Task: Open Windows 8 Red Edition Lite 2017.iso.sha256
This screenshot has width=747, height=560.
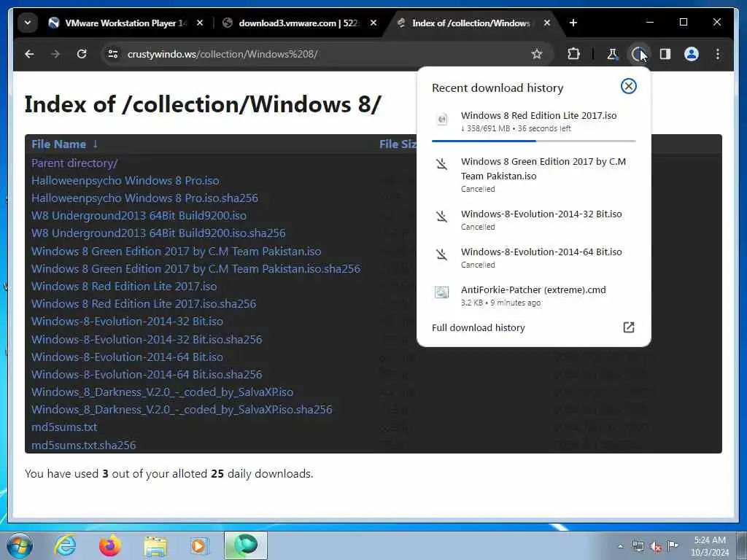Action: pos(144,304)
